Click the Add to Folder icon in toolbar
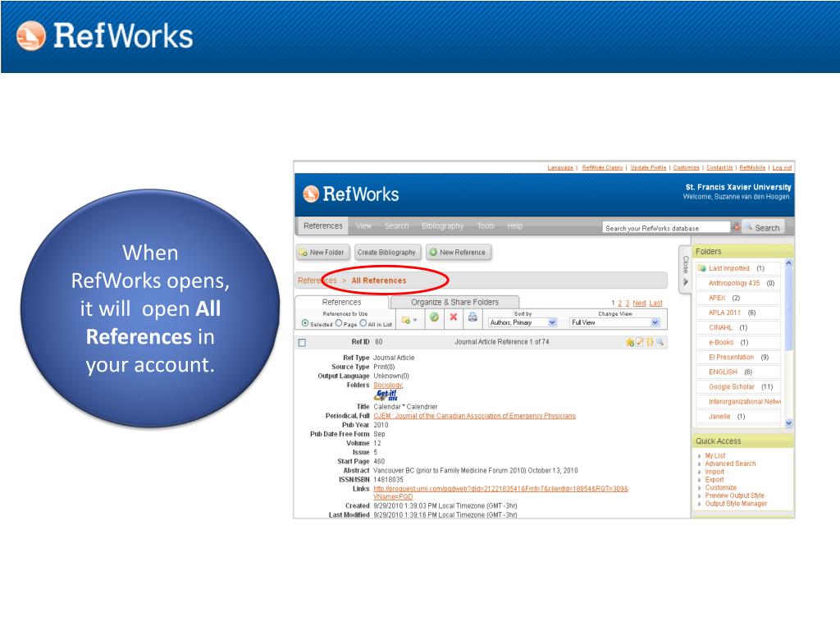 (x=405, y=320)
